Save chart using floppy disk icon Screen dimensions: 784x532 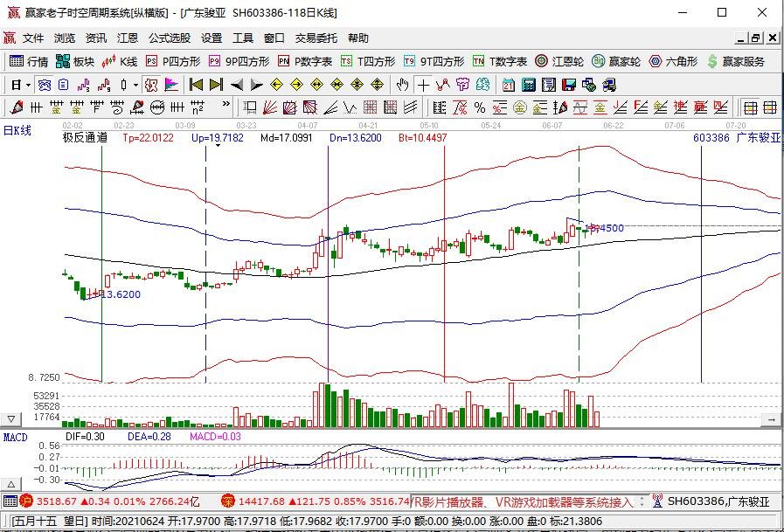569,85
